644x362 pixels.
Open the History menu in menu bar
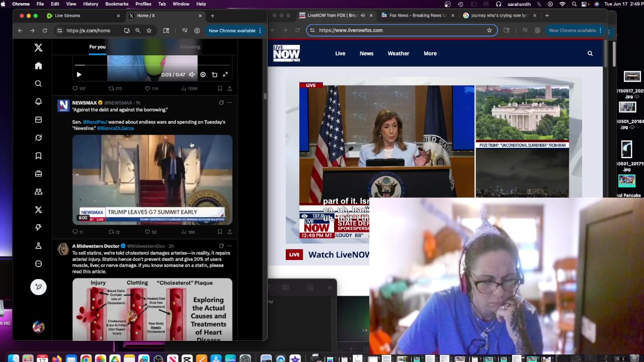click(x=91, y=4)
